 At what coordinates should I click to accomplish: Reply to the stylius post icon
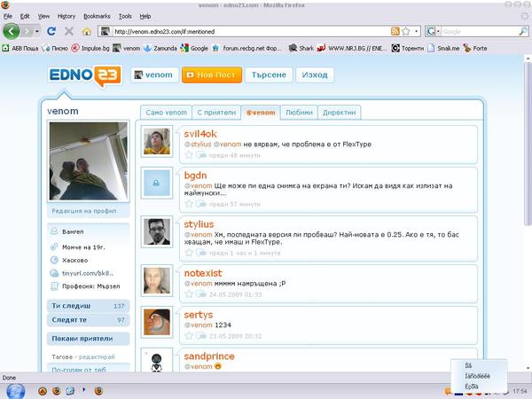(201, 253)
